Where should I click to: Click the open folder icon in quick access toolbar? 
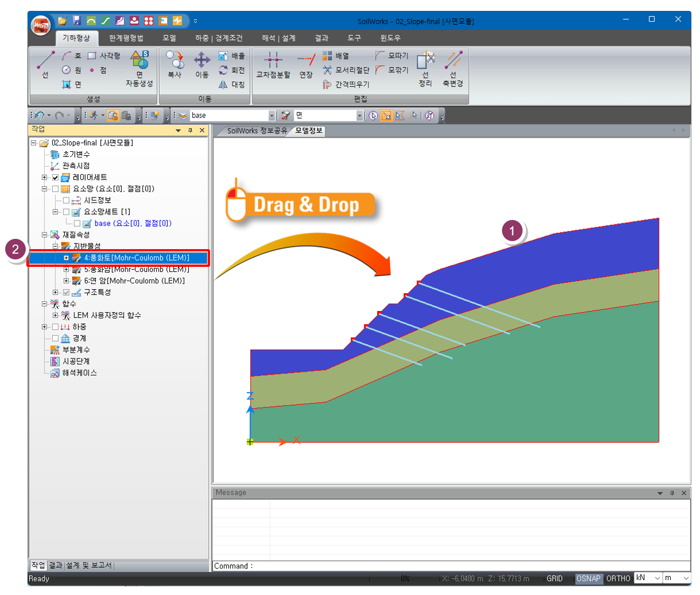[x=62, y=21]
